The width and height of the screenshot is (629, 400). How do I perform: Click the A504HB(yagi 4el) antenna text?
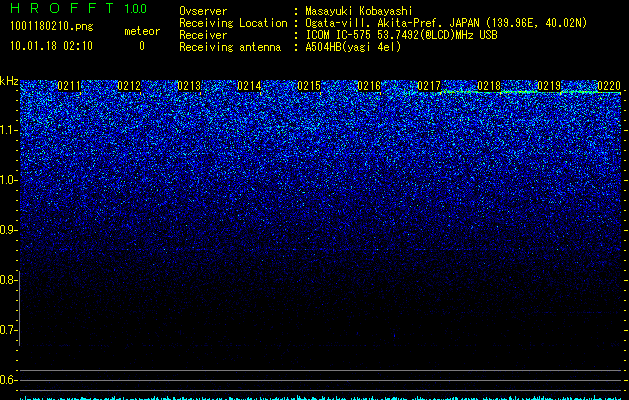click(x=353, y=47)
